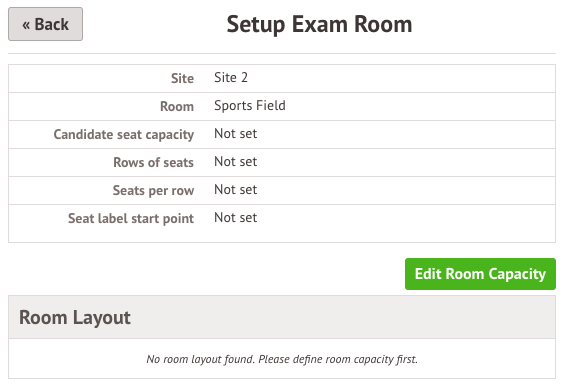Select the Sports Field room value
Image resolution: width=564 pixels, height=390 pixels.
click(250, 105)
